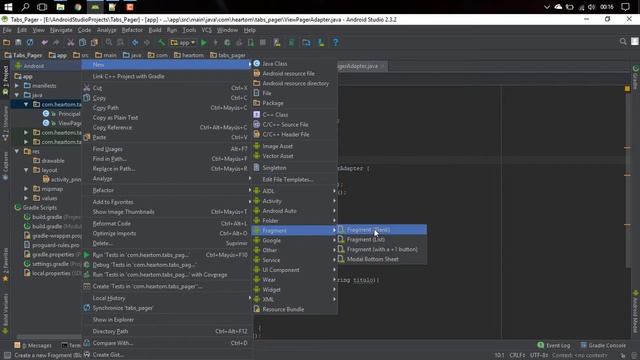The image size is (640, 360).
Task: Choose Image Asset in New submenu
Action: [x=295, y=146]
